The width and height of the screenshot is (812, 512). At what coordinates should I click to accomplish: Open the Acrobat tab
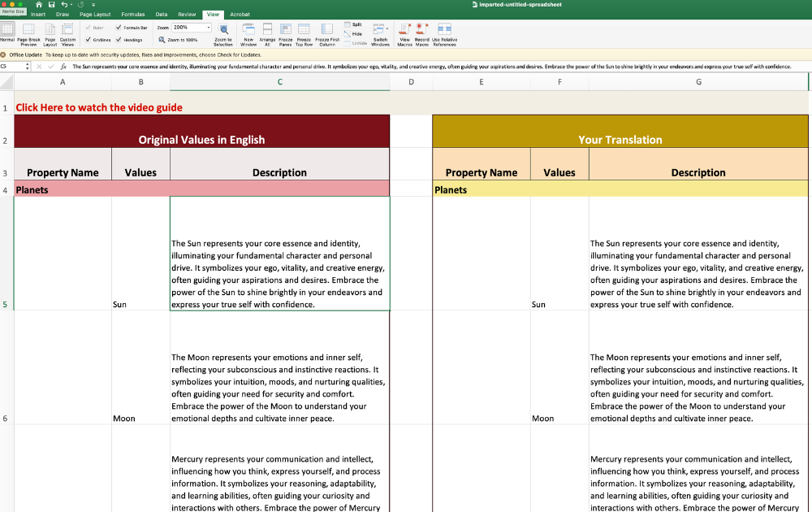pyautogui.click(x=240, y=15)
